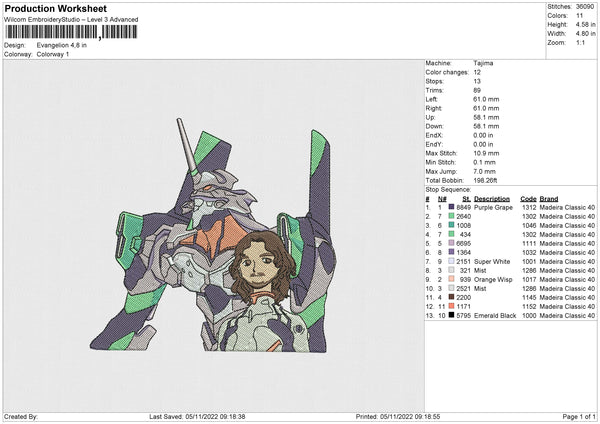
Task: Click the Trims value 89
Action: coord(477,90)
